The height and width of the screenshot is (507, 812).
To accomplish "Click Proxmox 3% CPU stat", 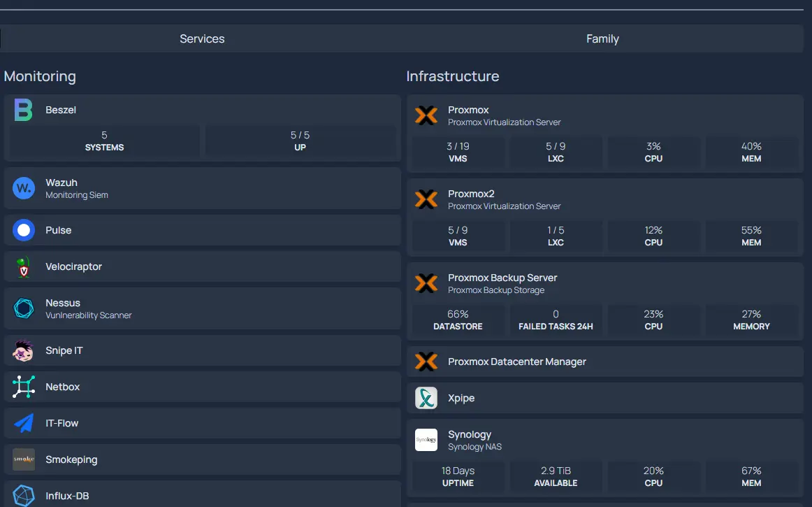I will click(x=653, y=152).
